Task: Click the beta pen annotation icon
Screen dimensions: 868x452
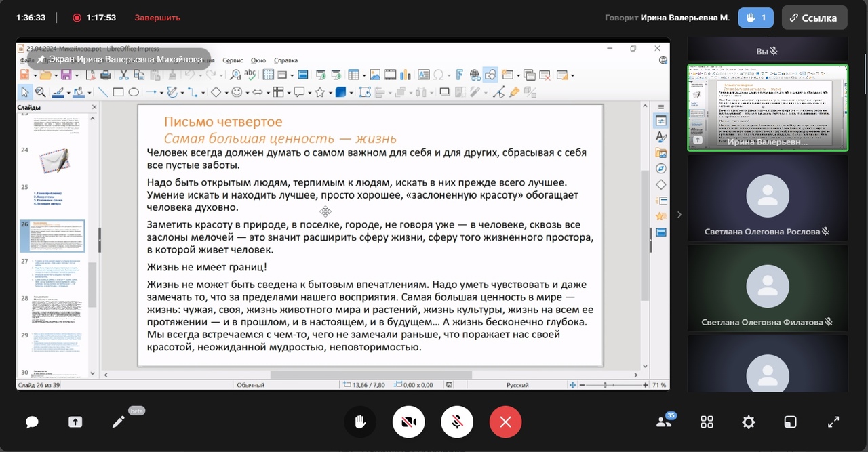Action: pos(119,422)
